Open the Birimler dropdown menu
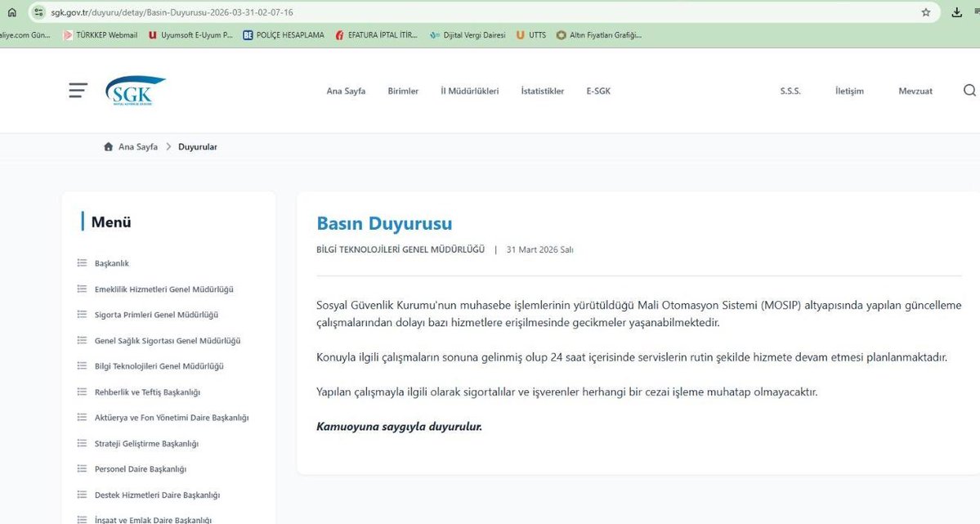The height and width of the screenshot is (524, 980). point(402,91)
